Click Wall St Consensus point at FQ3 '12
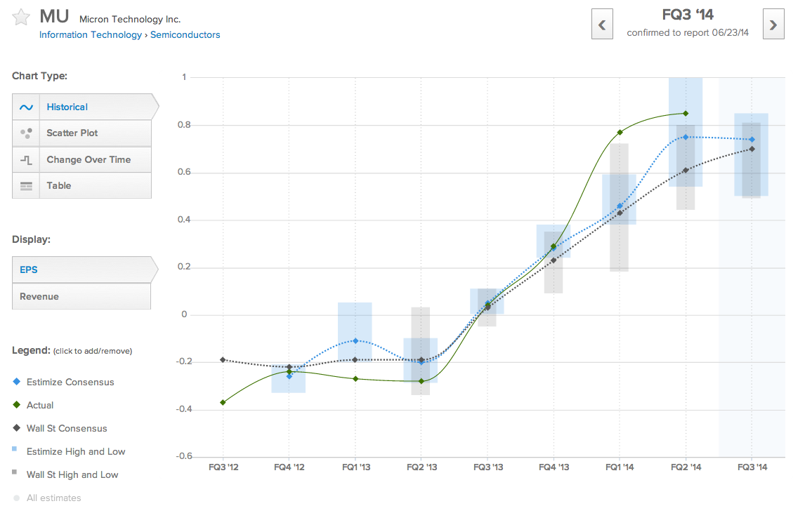This screenshot has width=812, height=506. [223, 359]
